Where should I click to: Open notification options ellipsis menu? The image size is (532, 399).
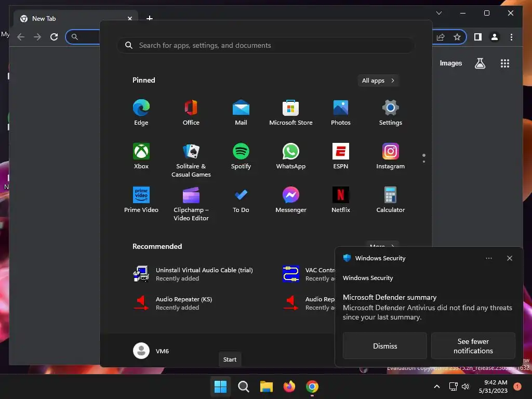tap(488, 258)
